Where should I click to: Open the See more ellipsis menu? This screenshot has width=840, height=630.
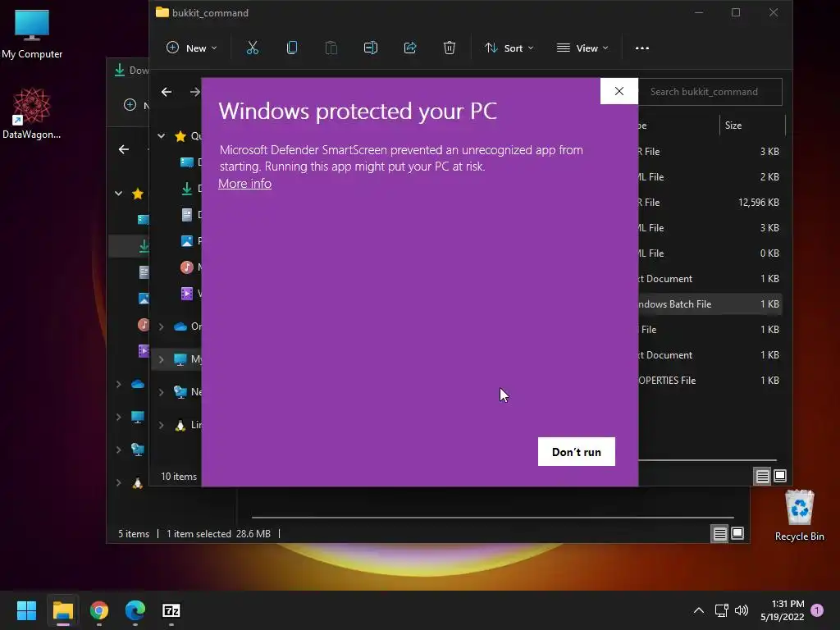coord(641,48)
